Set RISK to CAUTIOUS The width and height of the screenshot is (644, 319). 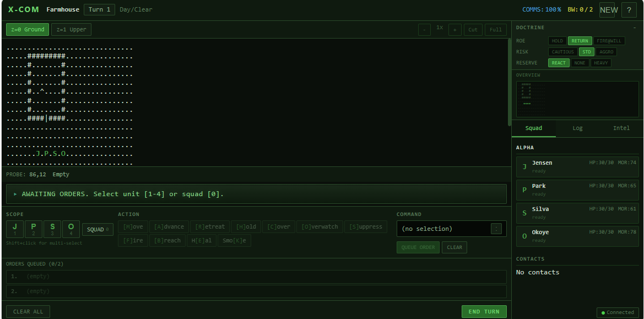[562, 52]
